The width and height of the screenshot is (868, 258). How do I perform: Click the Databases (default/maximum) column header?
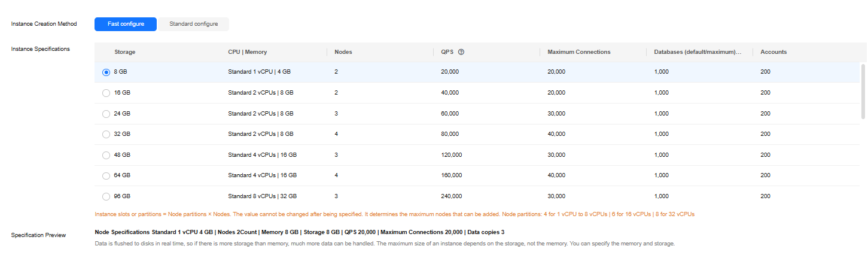tap(697, 52)
